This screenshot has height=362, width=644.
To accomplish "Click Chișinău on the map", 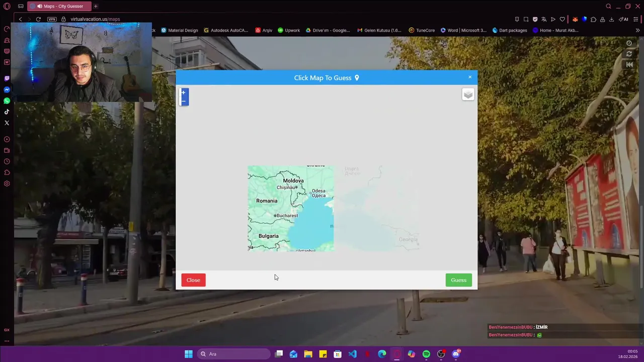I will tap(287, 188).
